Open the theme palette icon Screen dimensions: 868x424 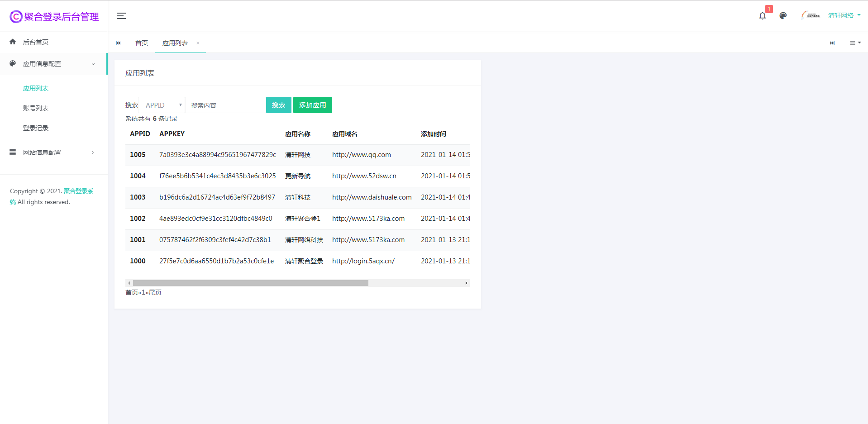[x=783, y=16]
